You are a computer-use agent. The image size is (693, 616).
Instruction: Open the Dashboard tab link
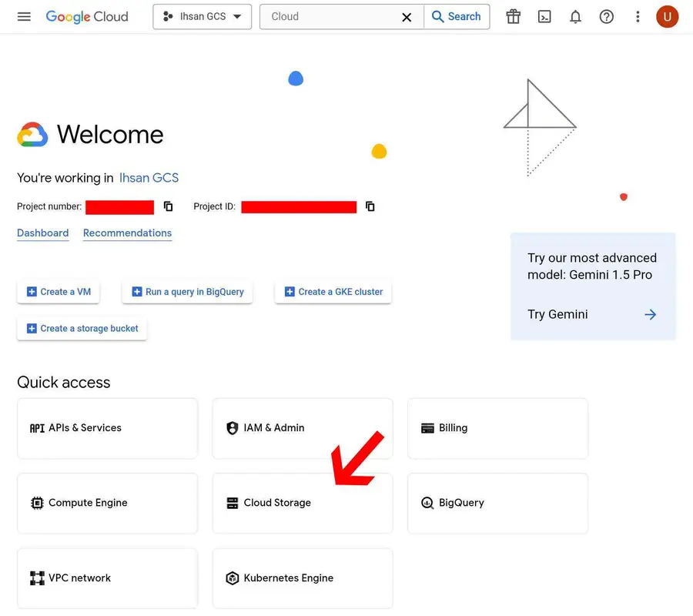point(43,233)
